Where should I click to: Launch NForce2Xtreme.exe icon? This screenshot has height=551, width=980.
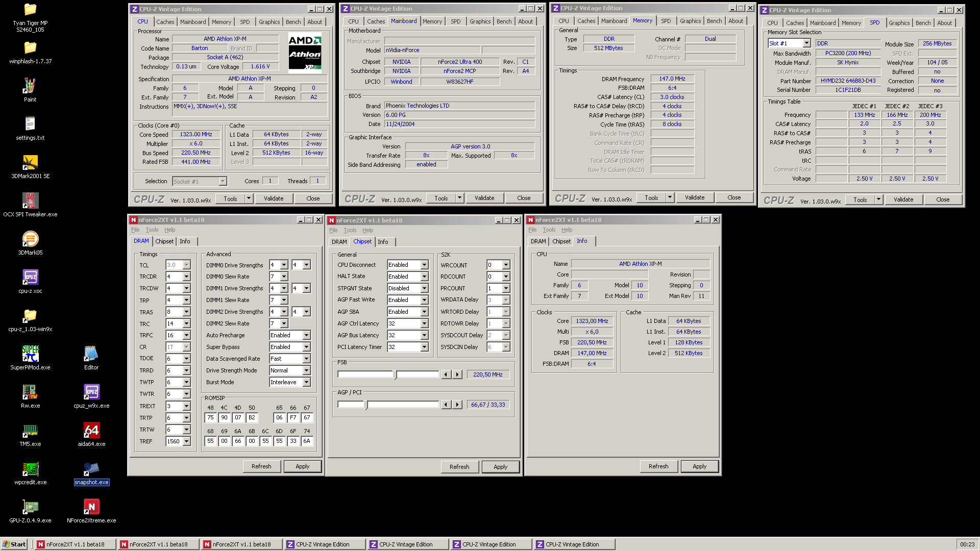[x=91, y=511]
